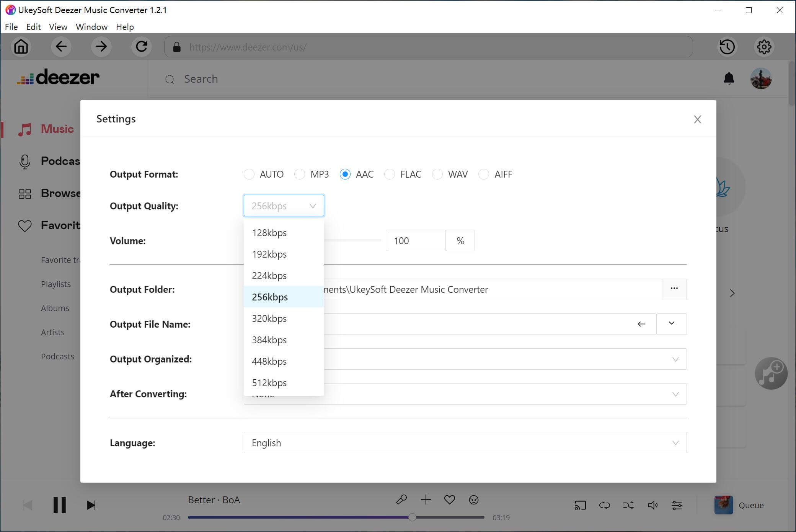Add track to playlist plus icon
The height and width of the screenshot is (532, 796).
[x=426, y=499]
